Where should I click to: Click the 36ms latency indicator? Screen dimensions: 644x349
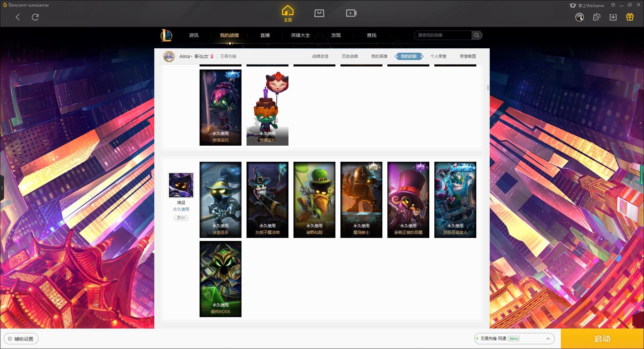click(x=514, y=339)
